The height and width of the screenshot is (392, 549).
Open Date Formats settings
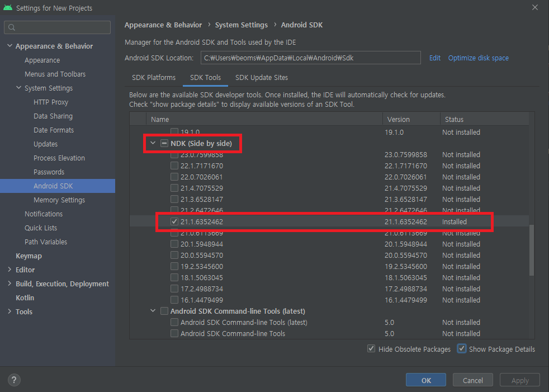(x=54, y=130)
